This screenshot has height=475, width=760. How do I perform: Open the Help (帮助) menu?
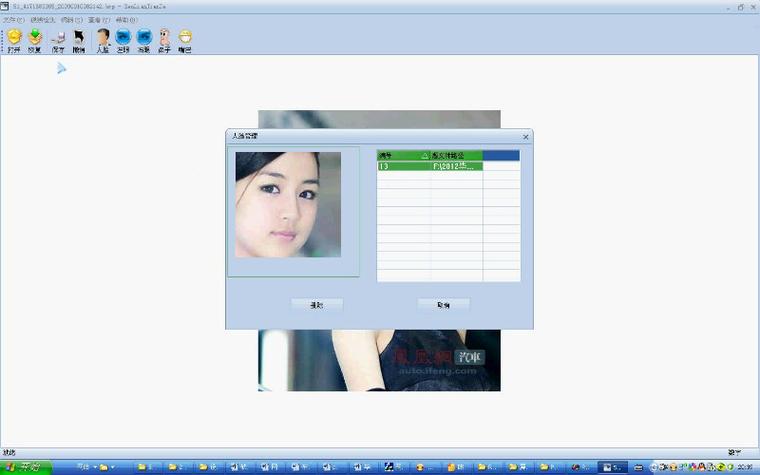click(126, 20)
